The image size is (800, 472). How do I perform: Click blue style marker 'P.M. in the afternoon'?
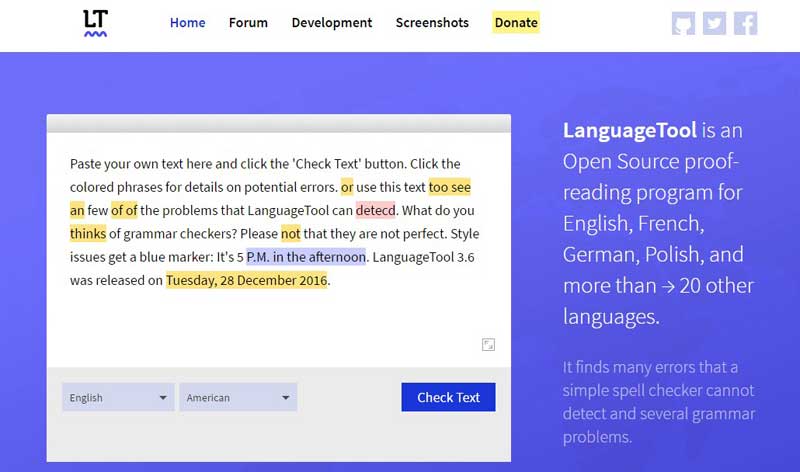coord(306,257)
